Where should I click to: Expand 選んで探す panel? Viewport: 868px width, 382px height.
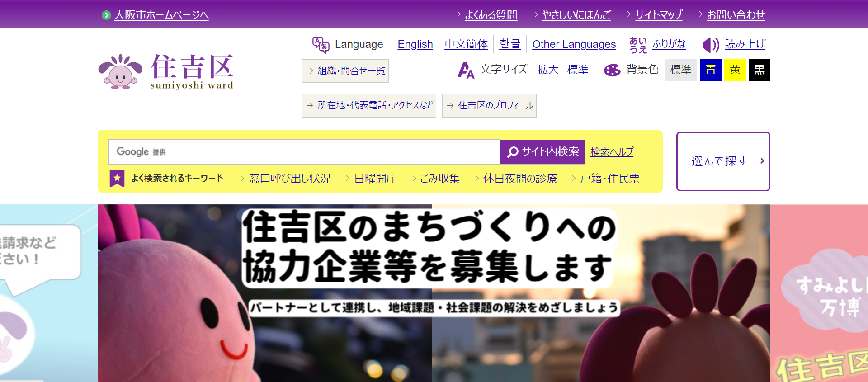[723, 161]
